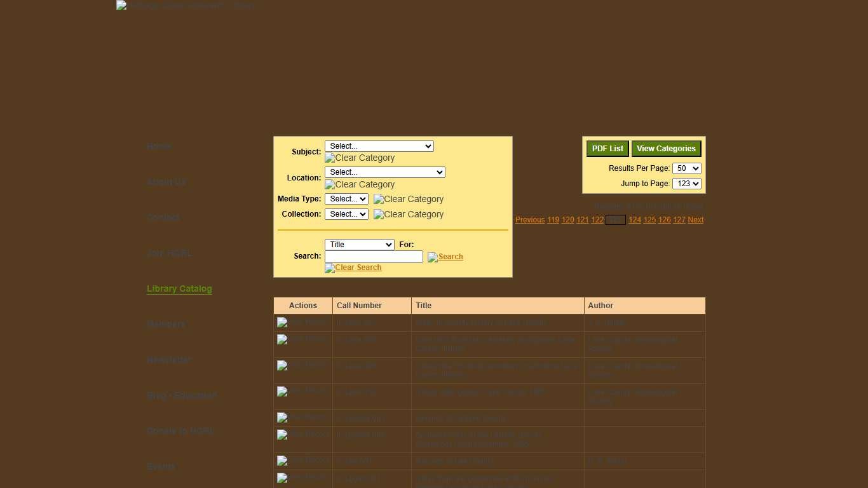Open the Location dropdown
868x488 pixels.
point(384,172)
